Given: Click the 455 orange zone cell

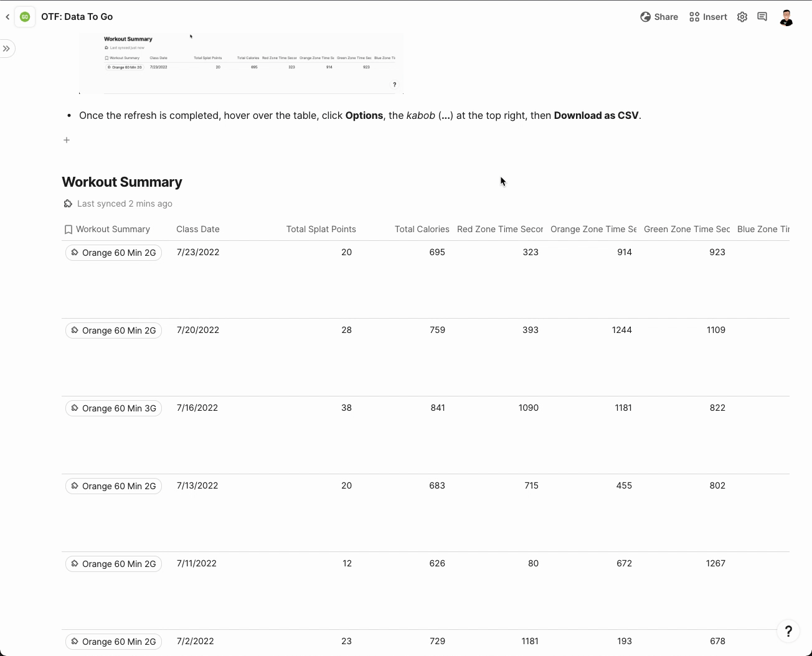Looking at the screenshot, I should pos(624,485).
